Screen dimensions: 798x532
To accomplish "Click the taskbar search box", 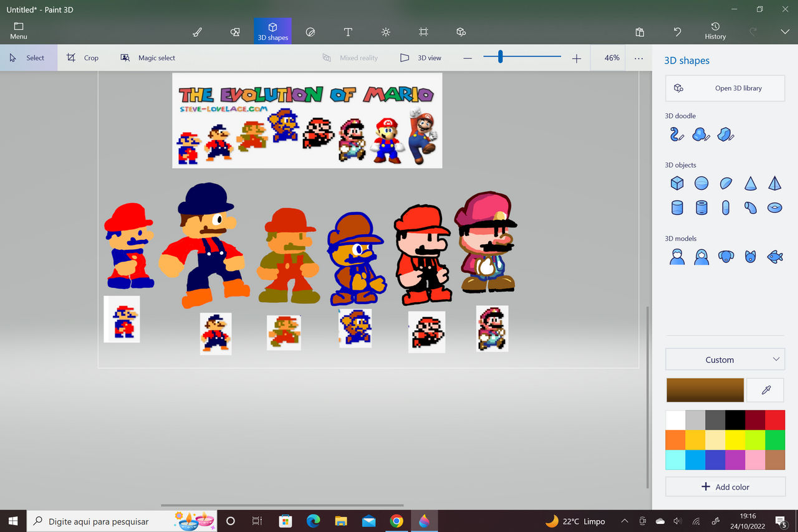I will [122, 521].
